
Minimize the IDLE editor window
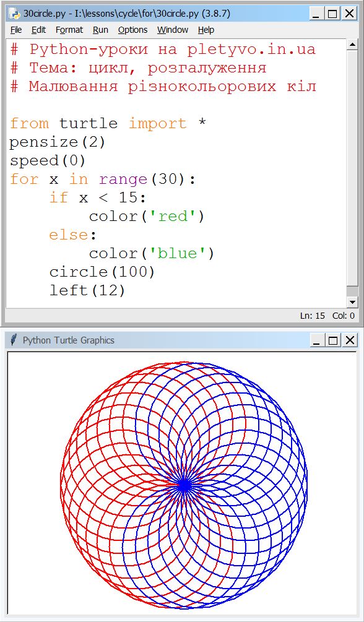coord(316,14)
